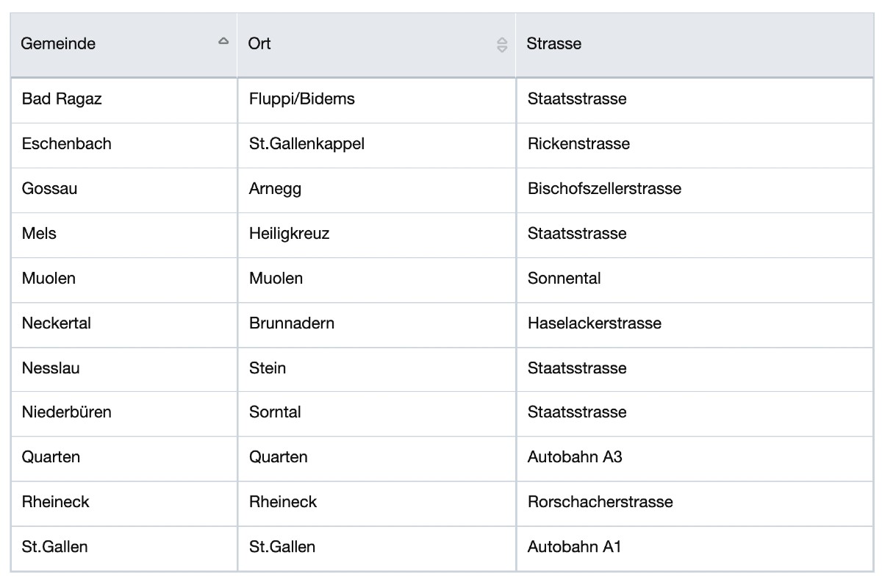Toggle the sort arrows in the Ort header

point(502,45)
